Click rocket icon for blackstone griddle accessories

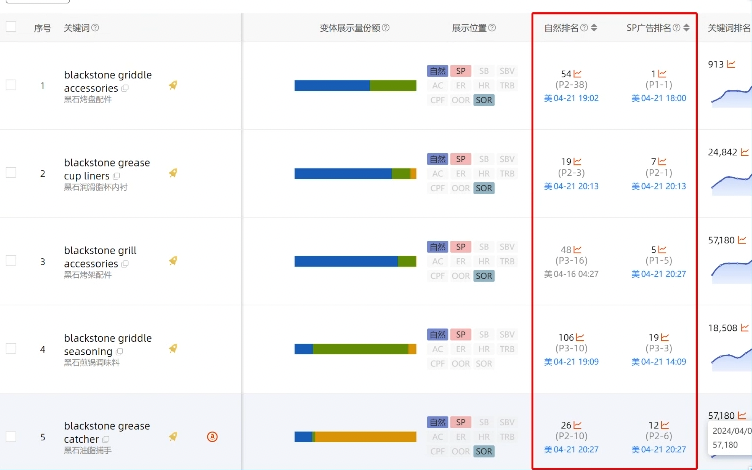click(x=173, y=85)
